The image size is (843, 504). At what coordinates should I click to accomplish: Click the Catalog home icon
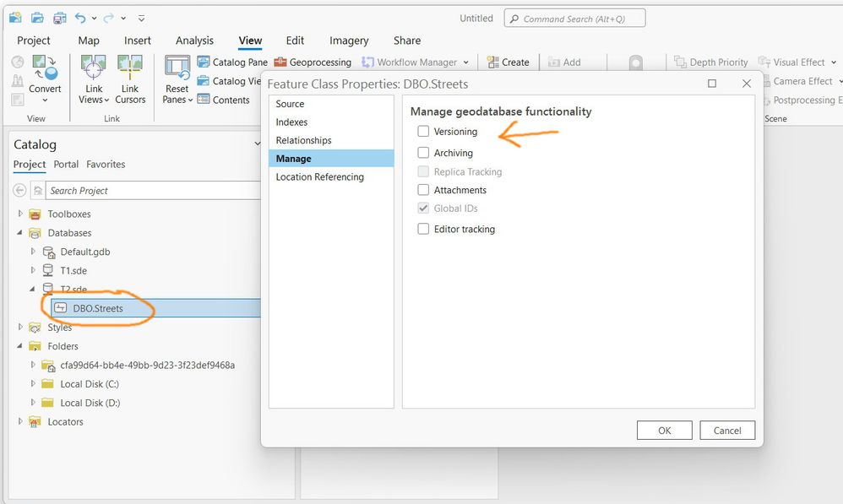pos(38,190)
